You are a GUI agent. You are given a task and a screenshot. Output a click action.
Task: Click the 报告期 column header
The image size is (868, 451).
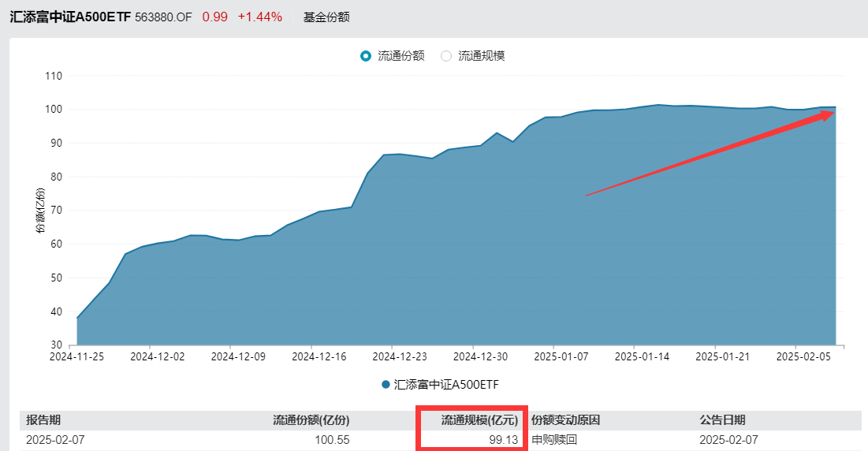click(43, 420)
